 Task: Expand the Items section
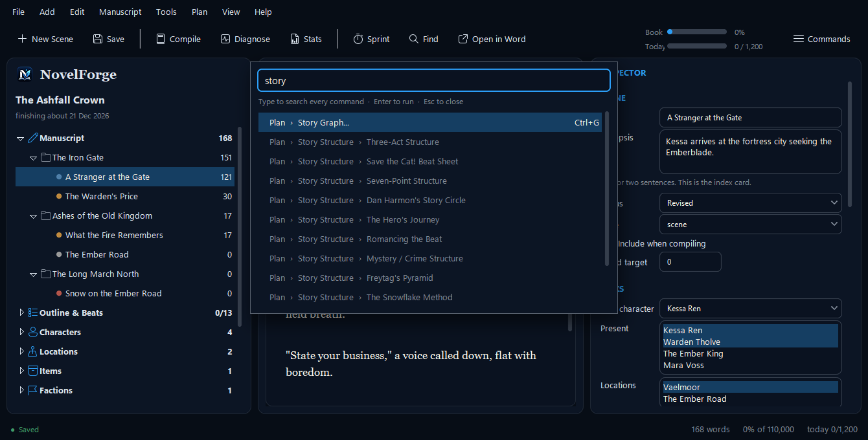pos(21,371)
